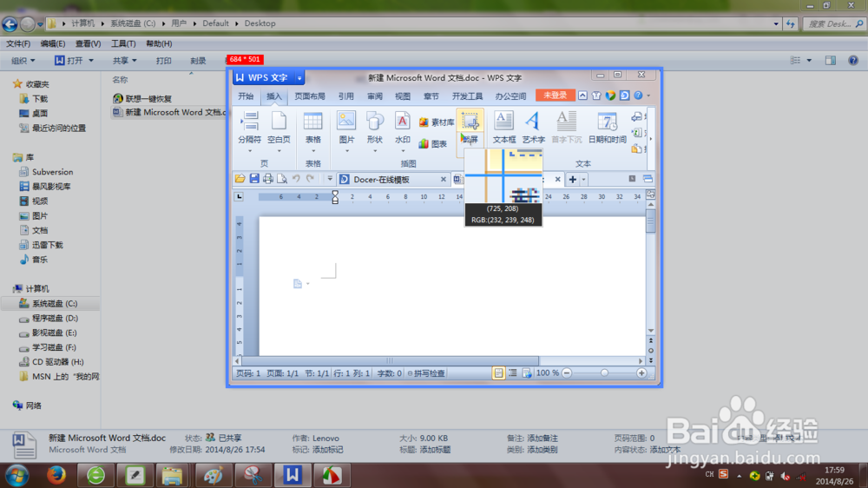Select the 联想一键恢复 file in Explorer
Screen dimensions: 868x488
(143, 99)
